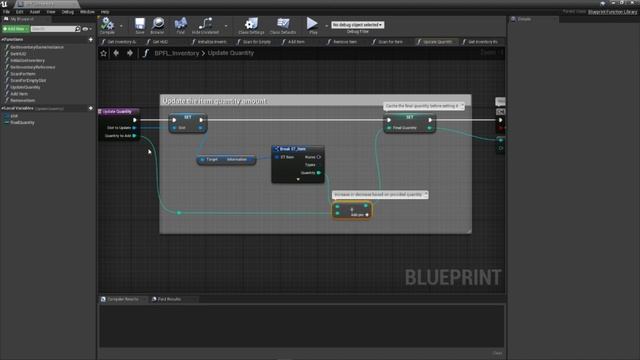Select InitializeInventory function in the list
Image resolution: width=640 pixels, height=360 pixels.
click(27, 60)
